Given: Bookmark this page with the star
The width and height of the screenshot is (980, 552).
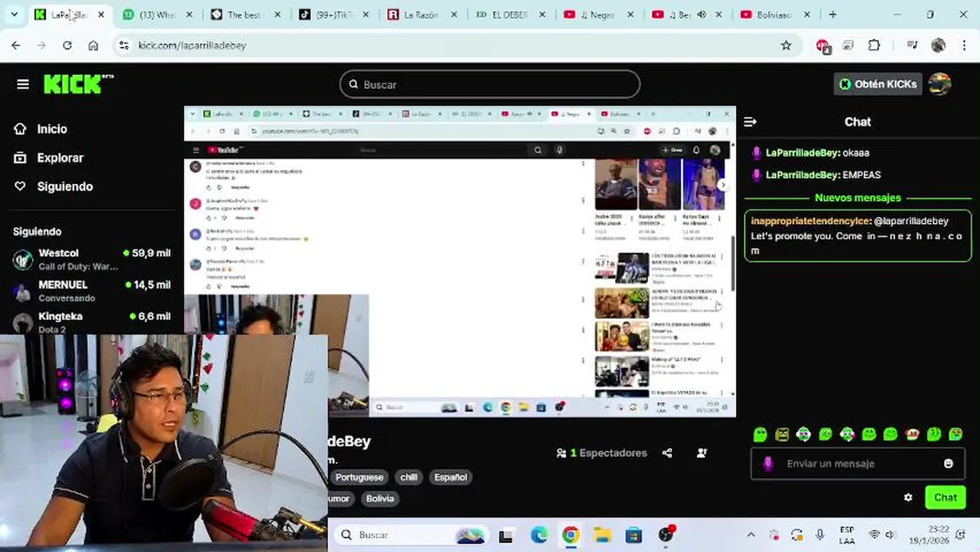Looking at the screenshot, I should [786, 45].
